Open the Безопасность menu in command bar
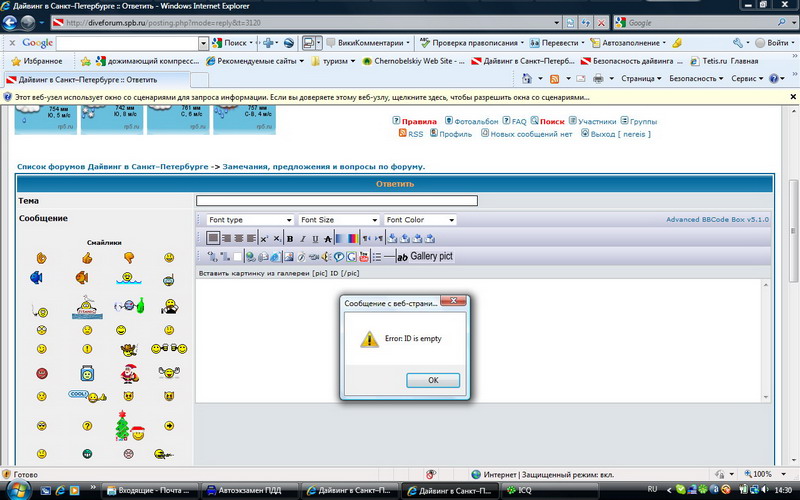Image resolution: width=800 pixels, height=500 pixels. (695, 78)
